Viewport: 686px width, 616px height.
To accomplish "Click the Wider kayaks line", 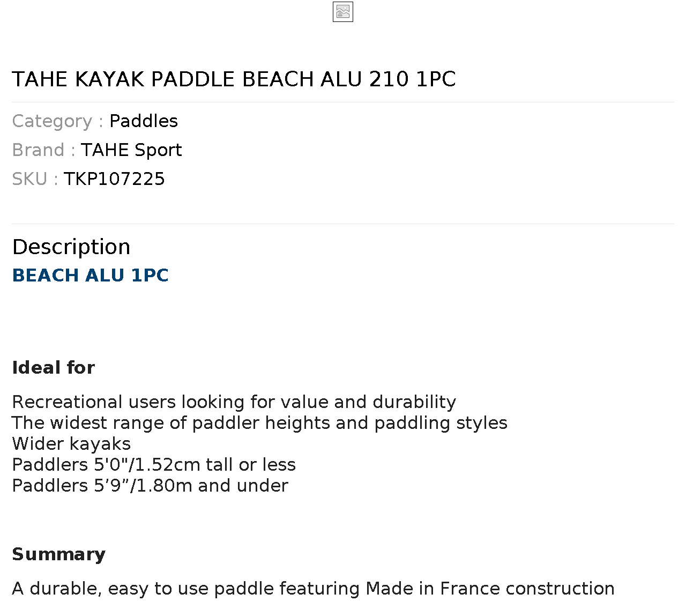I will pyautogui.click(x=71, y=444).
